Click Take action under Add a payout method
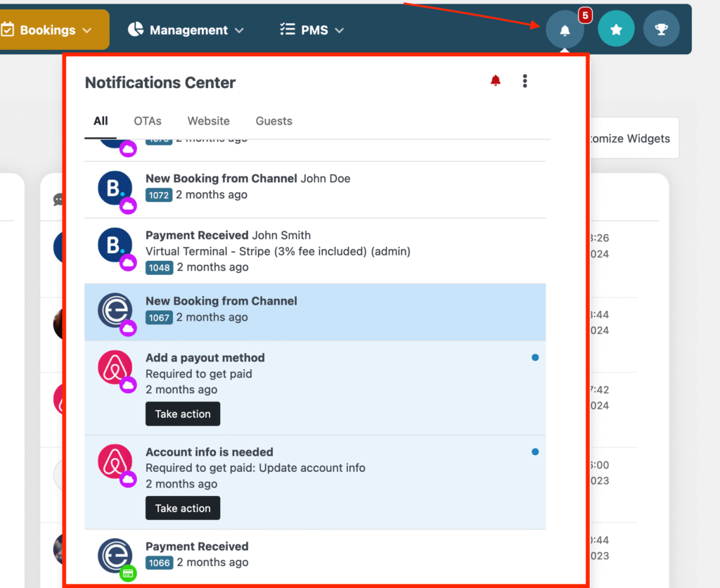Screen dimensions: 720x588 point(182,414)
